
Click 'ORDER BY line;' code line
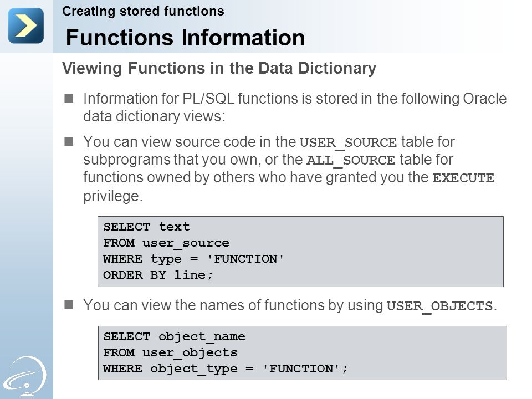pos(158,275)
